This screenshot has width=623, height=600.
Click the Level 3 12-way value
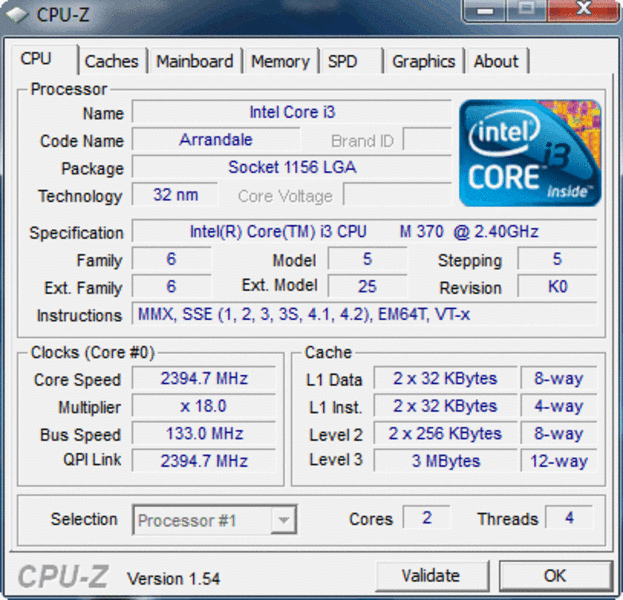point(559,461)
